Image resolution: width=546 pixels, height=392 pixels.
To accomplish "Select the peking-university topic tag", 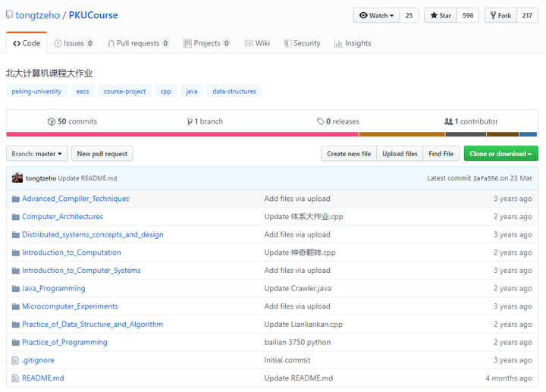I will pos(37,91).
